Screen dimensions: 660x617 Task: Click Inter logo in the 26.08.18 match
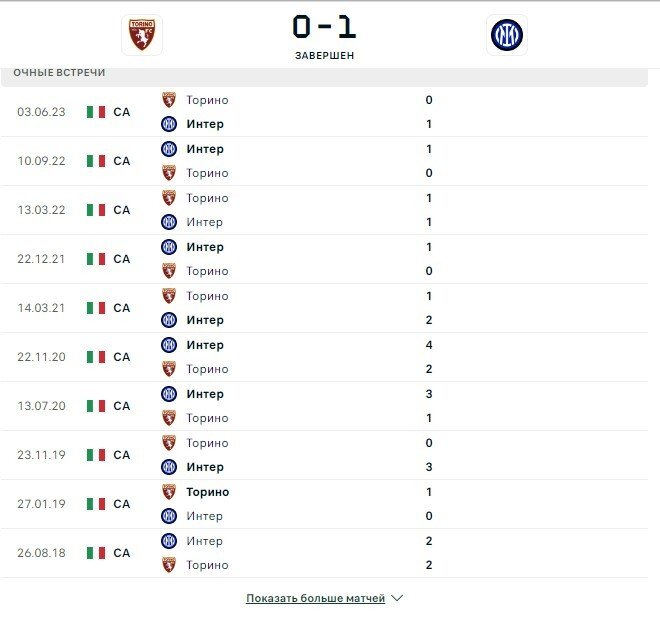coord(169,541)
